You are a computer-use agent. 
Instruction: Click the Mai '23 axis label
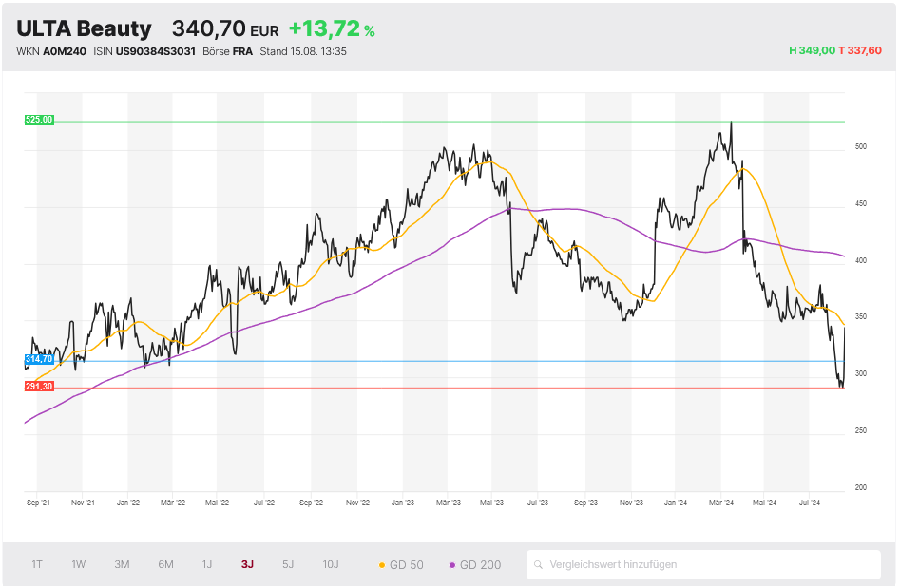point(492,503)
